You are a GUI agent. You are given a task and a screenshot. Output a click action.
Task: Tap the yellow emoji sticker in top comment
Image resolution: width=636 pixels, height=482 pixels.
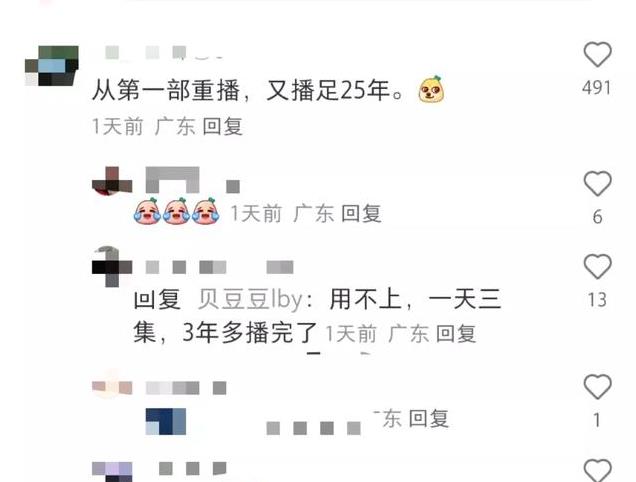431,89
